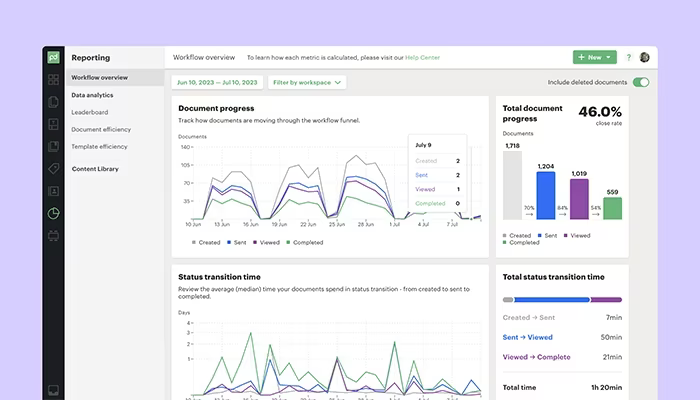
Task: Click the green New button
Action: point(595,57)
